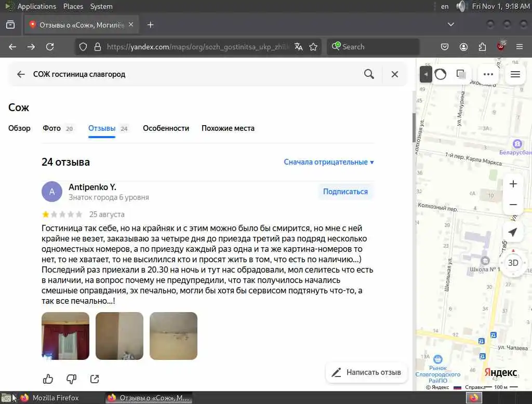Image resolution: width=532 pixels, height=404 pixels.
Task: Show the site security padlock info
Action: pyautogui.click(x=98, y=47)
